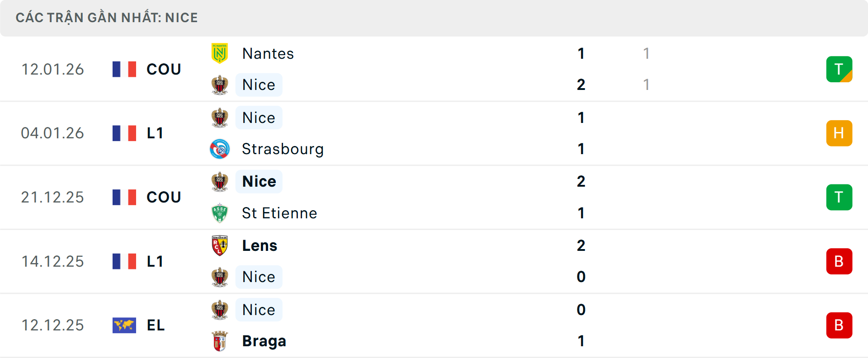Select the match date 12.12.25
The image size is (868, 358).
coord(52,325)
